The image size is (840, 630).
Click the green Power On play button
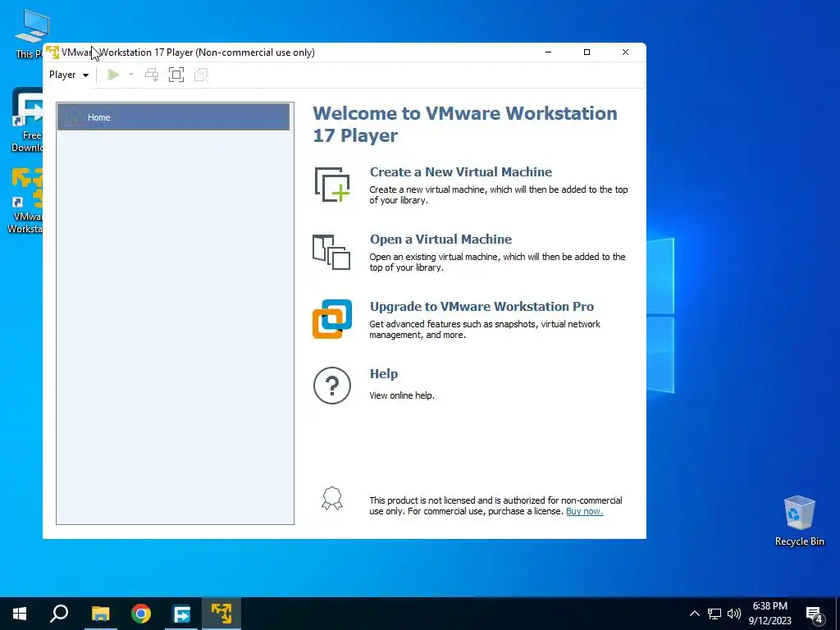113,75
